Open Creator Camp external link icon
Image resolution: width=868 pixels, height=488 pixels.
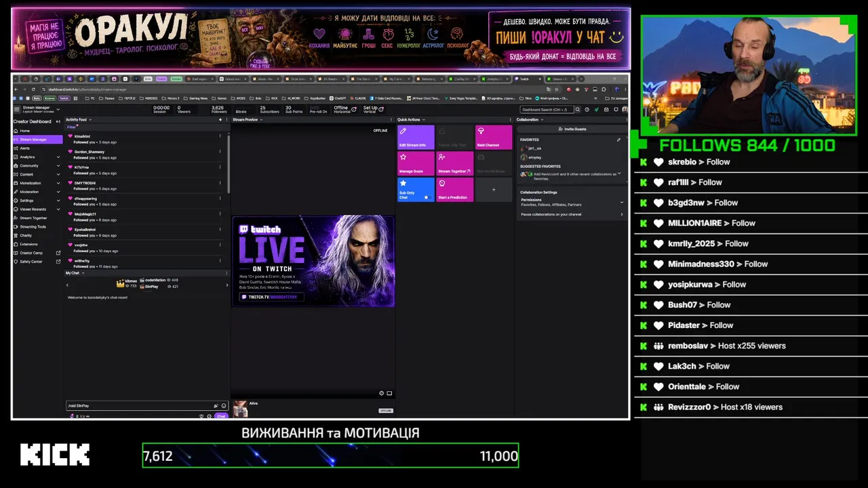[x=58, y=253]
